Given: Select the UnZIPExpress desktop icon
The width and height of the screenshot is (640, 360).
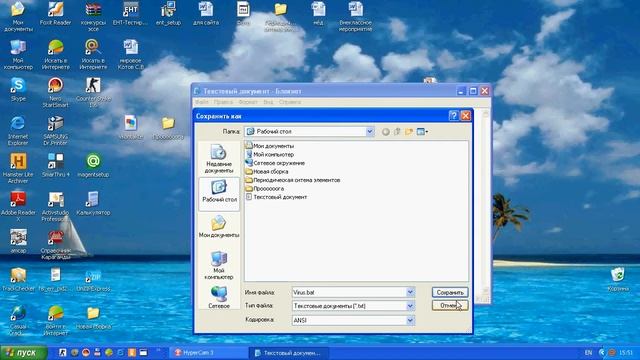Looking at the screenshot, I should click(x=93, y=280).
